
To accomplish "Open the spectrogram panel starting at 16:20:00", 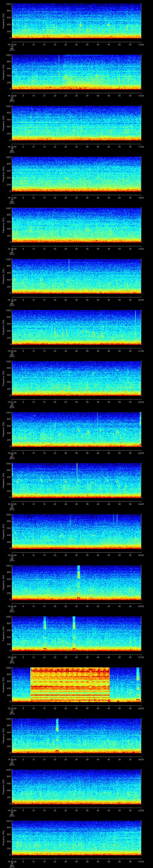I will point(76,327).
